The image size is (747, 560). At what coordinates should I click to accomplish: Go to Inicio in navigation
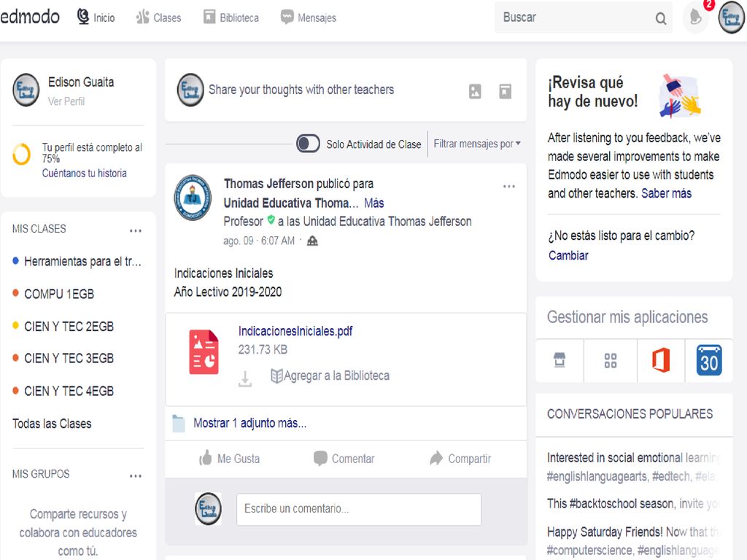(96, 17)
